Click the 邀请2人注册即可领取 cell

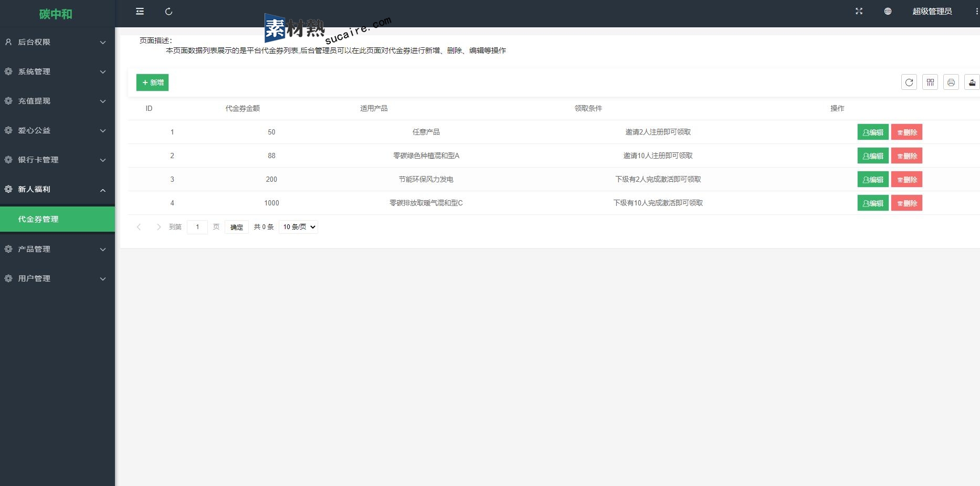[x=658, y=132]
